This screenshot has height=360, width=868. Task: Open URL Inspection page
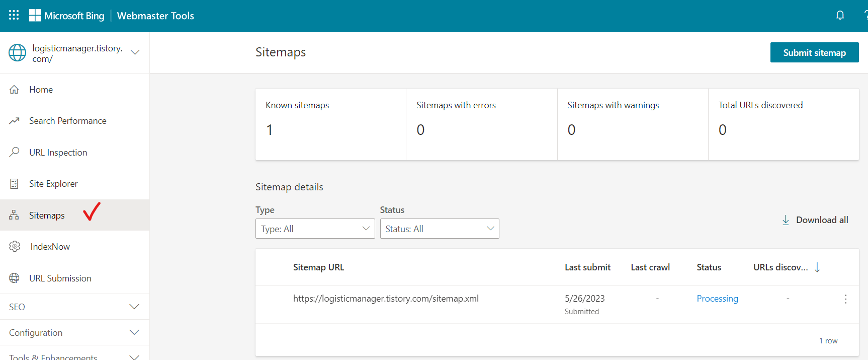coord(74,152)
